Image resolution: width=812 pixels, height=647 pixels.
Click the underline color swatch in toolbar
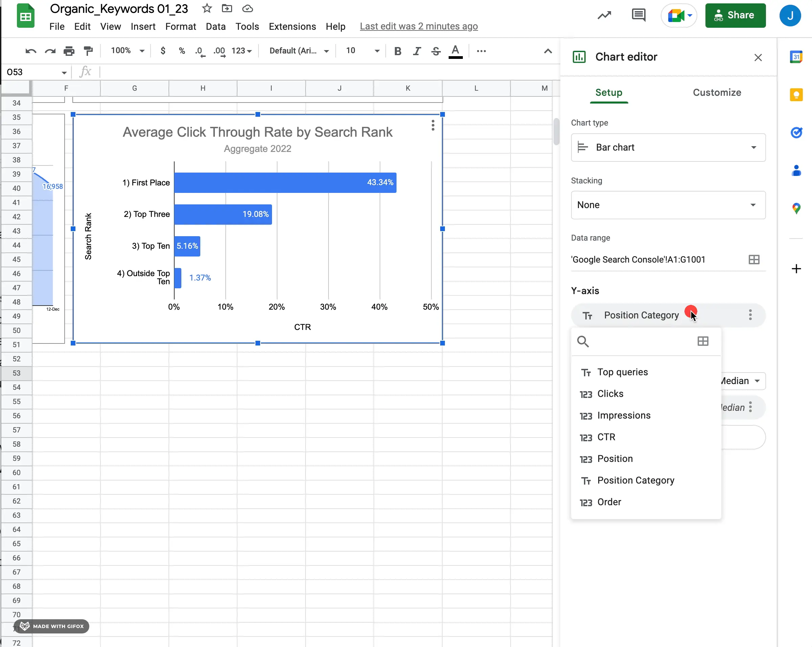click(456, 58)
